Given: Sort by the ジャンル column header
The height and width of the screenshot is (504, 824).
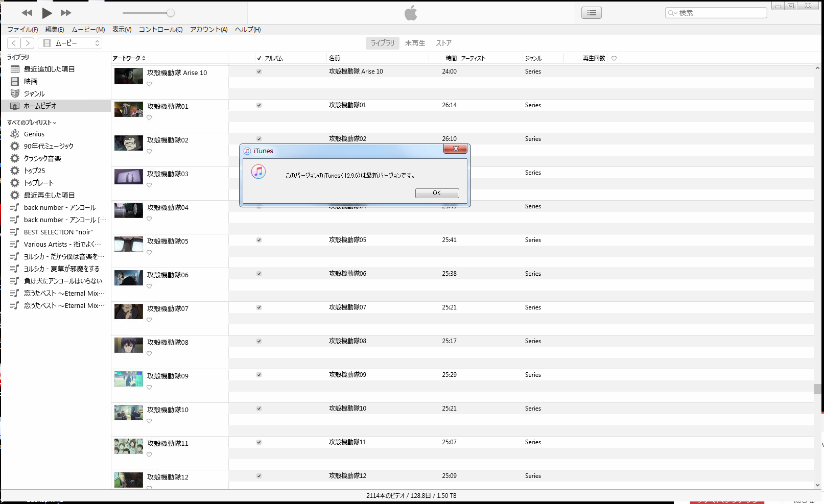Looking at the screenshot, I should 533,58.
